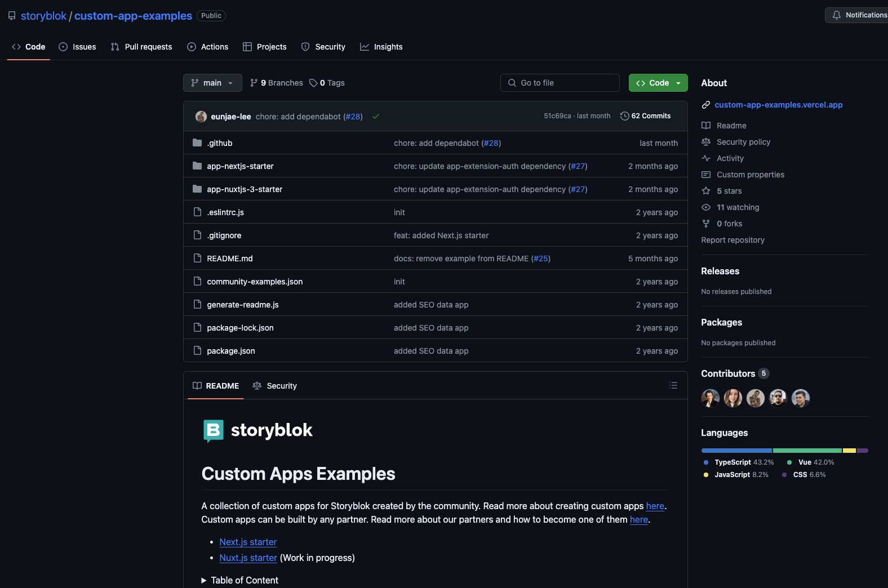Click the file icon beside README.md

197,259
